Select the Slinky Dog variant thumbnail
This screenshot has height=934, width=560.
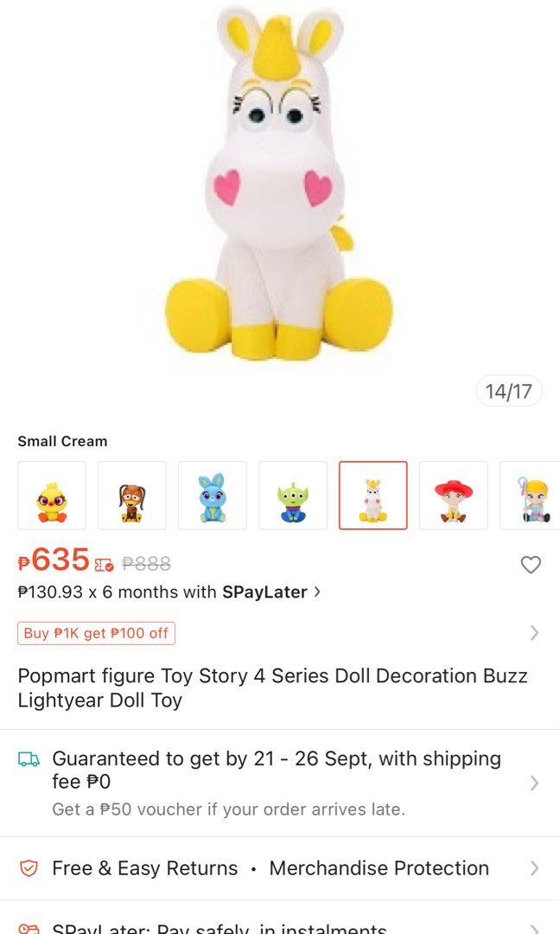pyautogui.click(x=131, y=495)
